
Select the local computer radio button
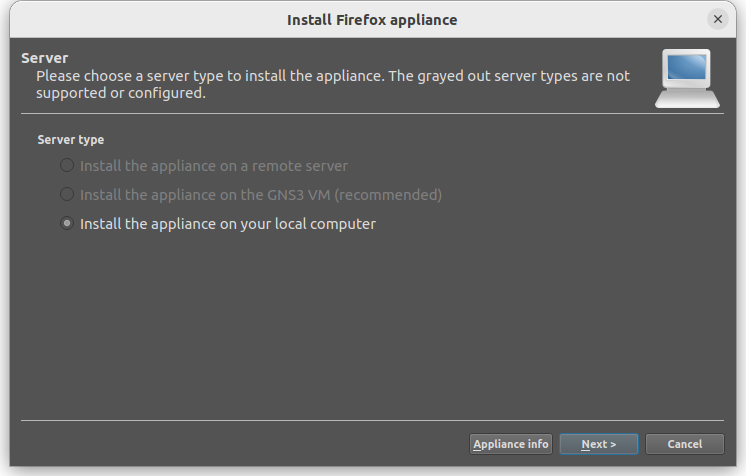[x=67, y=223]
